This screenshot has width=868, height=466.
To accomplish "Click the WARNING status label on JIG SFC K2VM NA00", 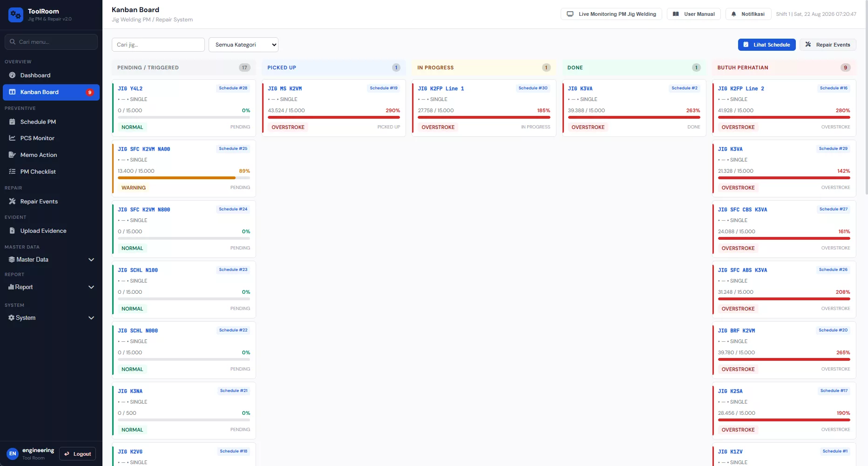I will point(134,188).
